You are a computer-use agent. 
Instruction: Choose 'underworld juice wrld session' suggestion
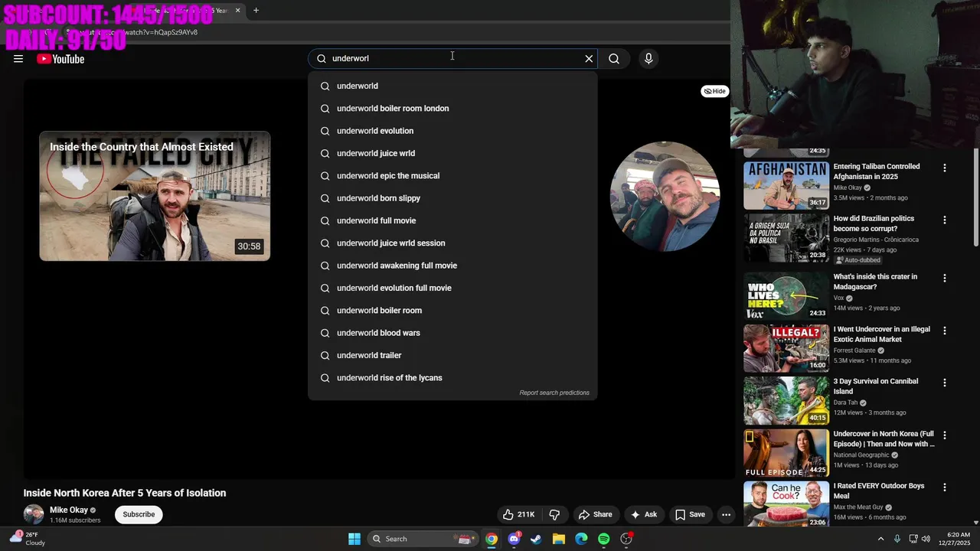click(452, 243)
